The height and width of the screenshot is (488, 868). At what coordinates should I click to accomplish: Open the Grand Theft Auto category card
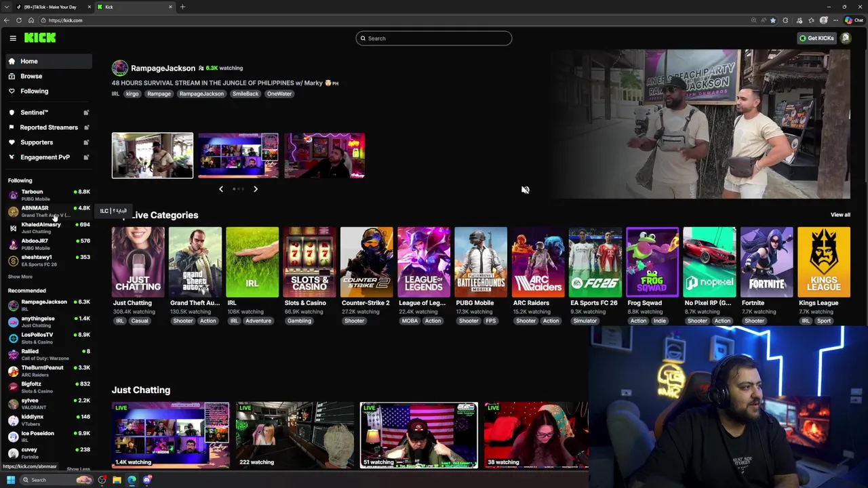pyautogui.click(x=195, y=262)
